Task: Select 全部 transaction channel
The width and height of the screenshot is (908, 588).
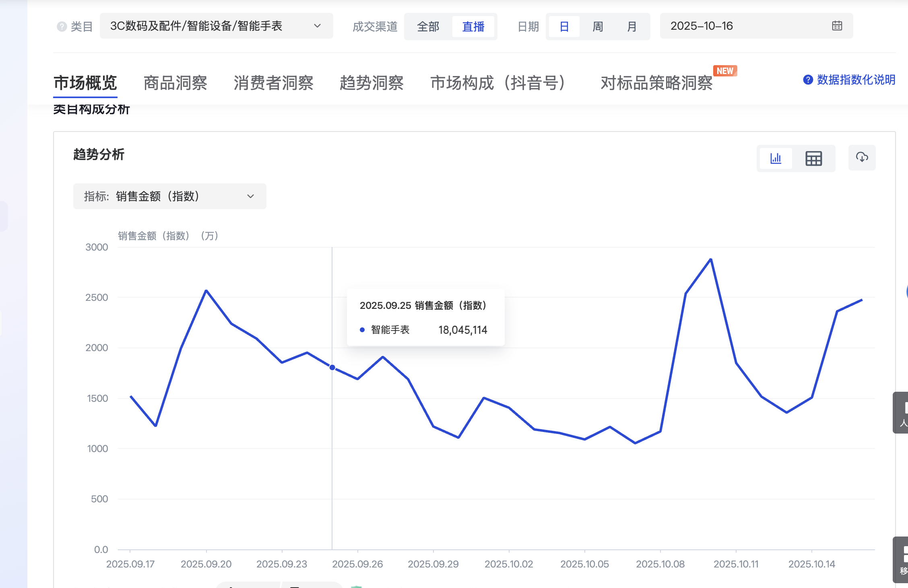Action: click(x=428, y=27)
